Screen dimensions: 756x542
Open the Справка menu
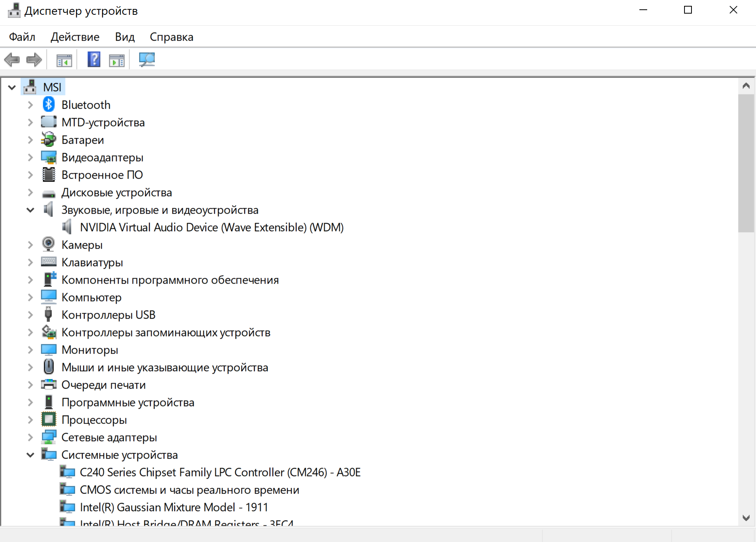point(171,37)
